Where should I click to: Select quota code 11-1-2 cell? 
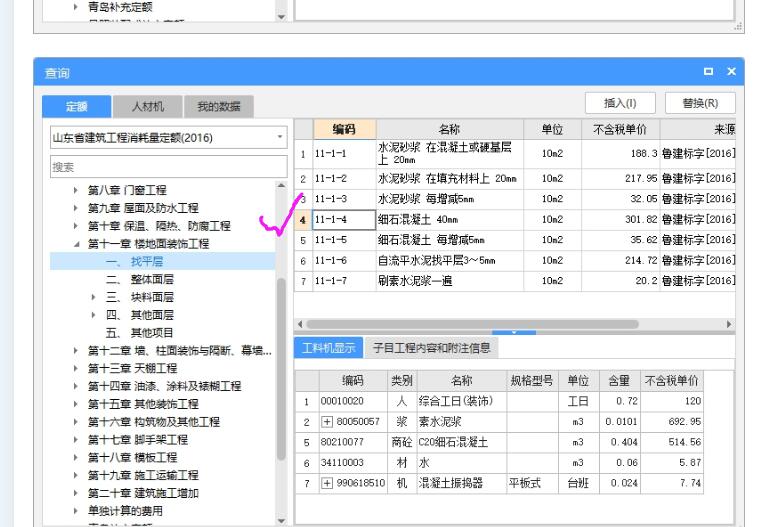point(344,179)
